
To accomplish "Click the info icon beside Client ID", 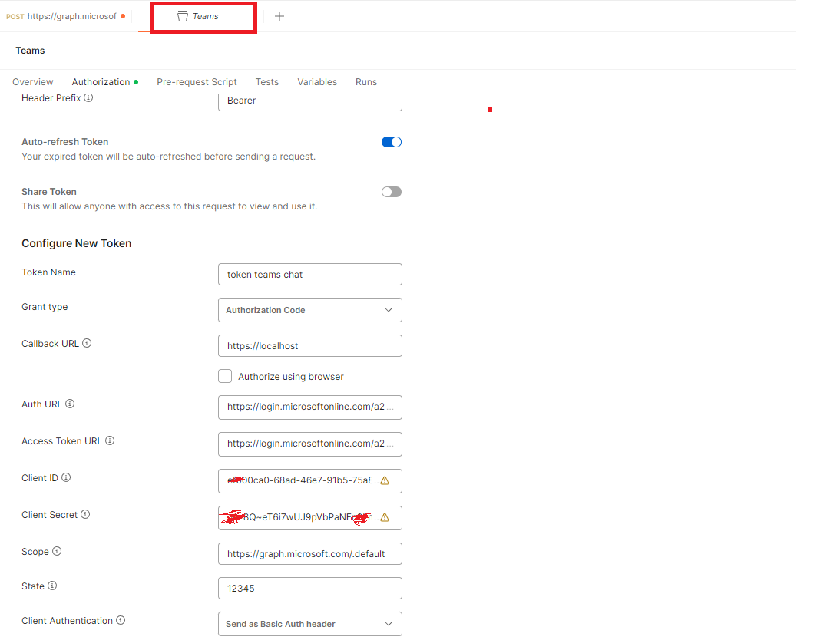I will coord(66,477).
